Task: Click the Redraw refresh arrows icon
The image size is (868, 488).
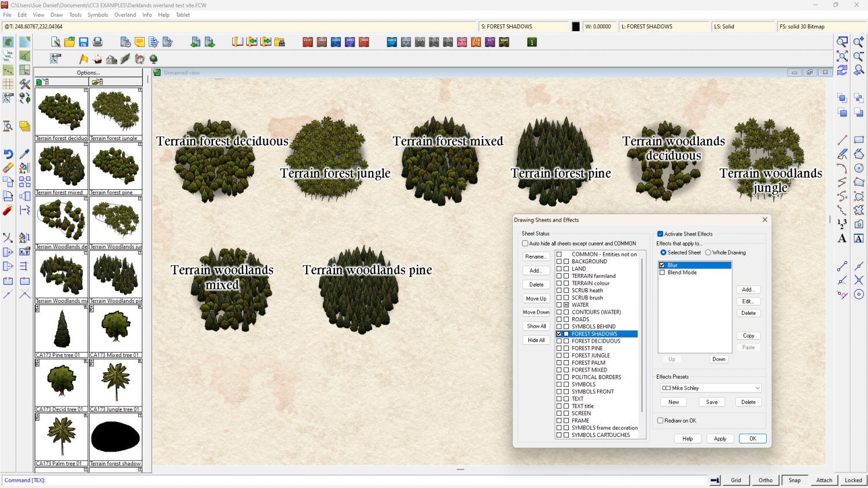Action: tap(843, 70)
